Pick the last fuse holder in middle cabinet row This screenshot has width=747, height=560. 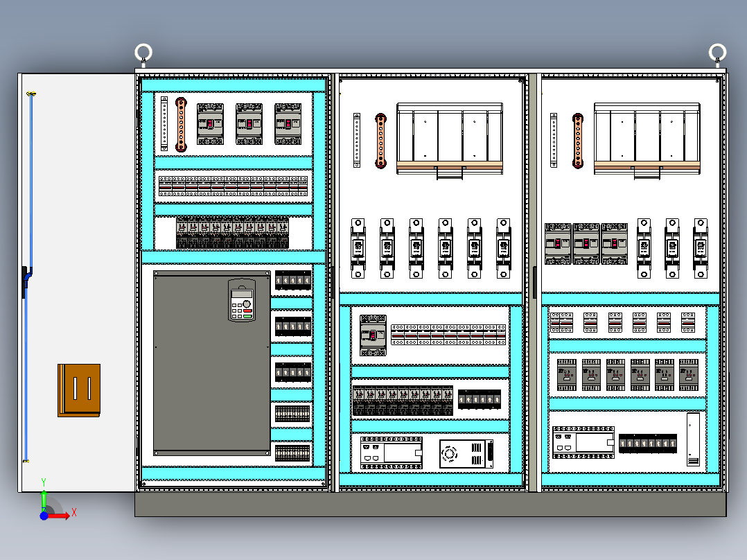pyautogui.click(x=504, y=248)
